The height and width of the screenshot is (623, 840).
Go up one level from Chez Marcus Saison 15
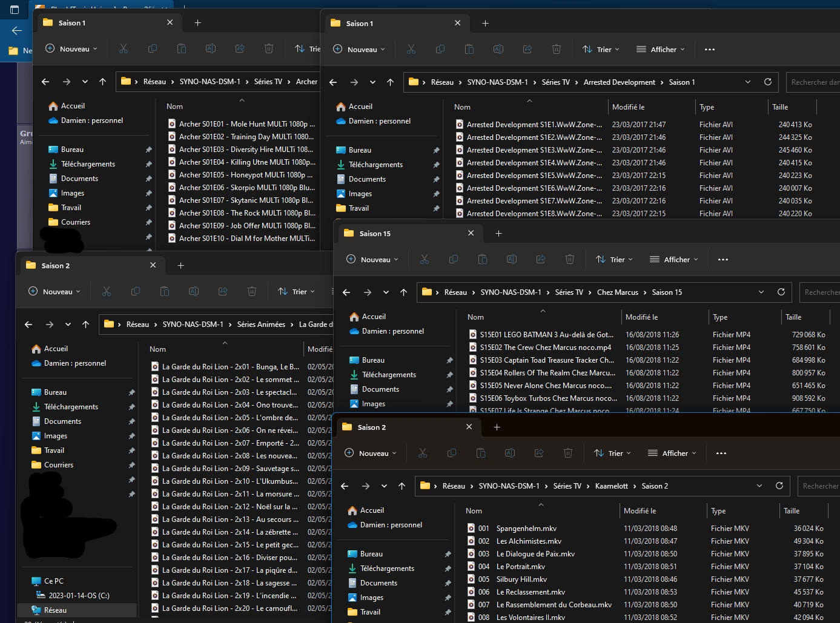pyautogui.click(x=403, y=292)
